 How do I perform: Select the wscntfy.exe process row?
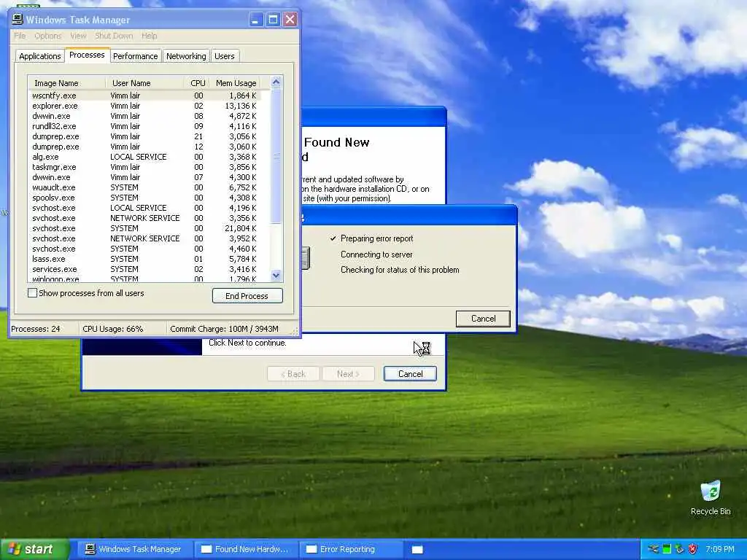(x=144, y=96)
